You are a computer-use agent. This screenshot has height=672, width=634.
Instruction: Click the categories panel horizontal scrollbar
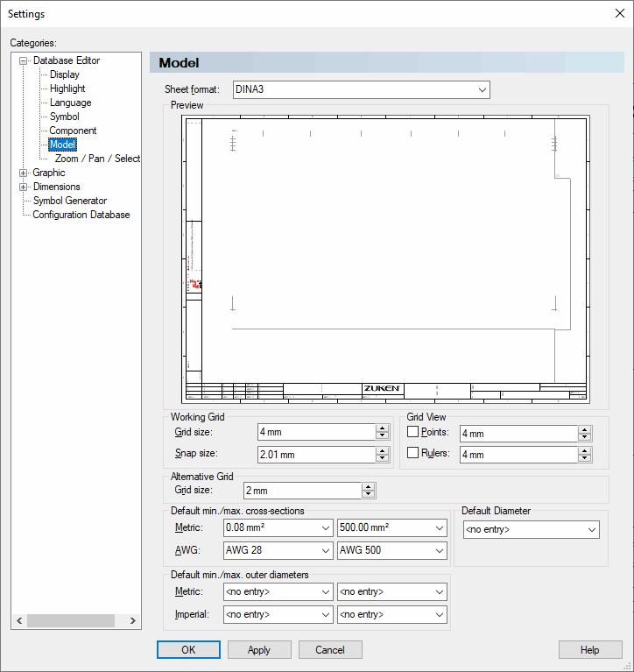tap(70, 620)
